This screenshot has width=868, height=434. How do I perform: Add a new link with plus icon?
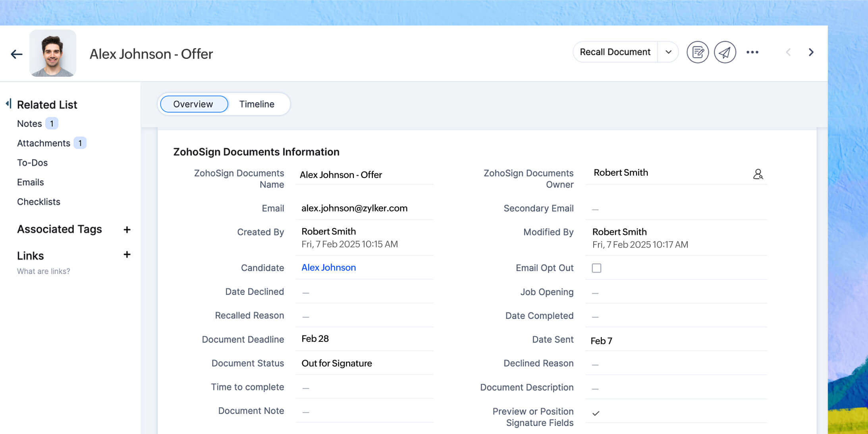pos(127,254)
